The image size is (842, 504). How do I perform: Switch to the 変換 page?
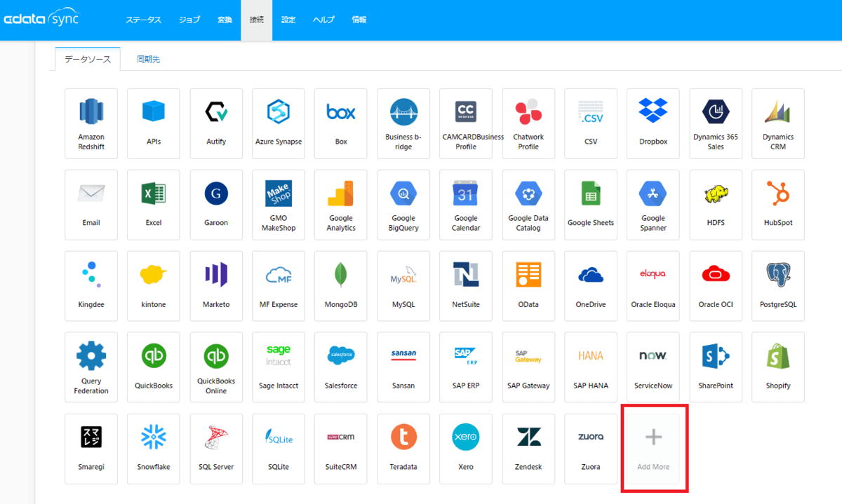[x=225, y=20]
